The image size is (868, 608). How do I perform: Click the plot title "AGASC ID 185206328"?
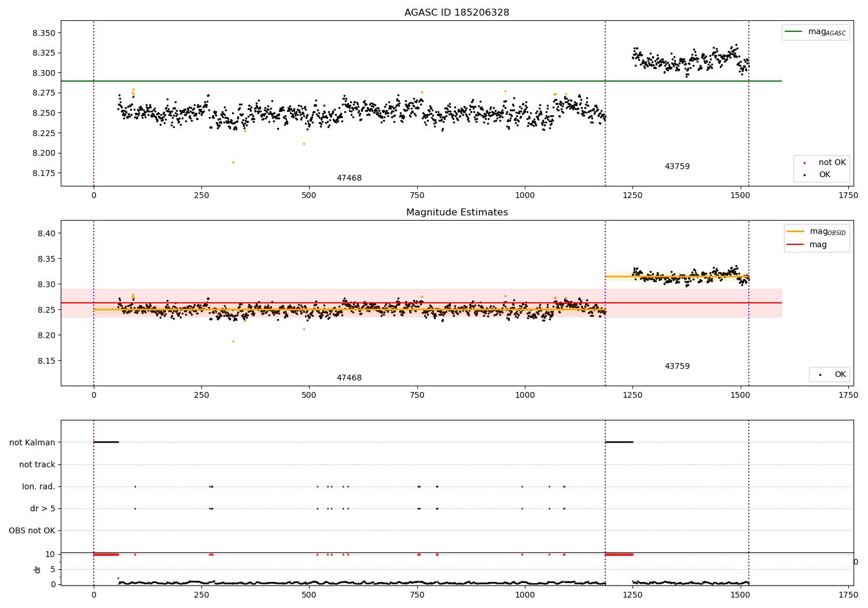[x=457, y=12]
